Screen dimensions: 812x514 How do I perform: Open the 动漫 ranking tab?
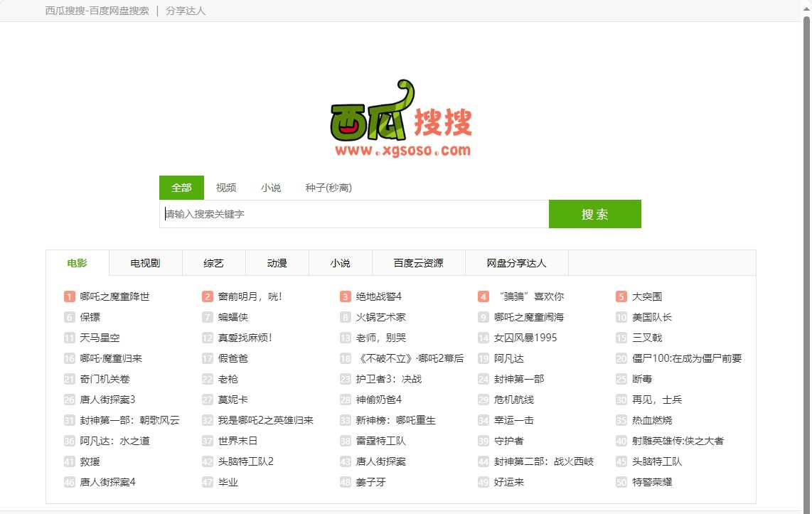[277, 263]
